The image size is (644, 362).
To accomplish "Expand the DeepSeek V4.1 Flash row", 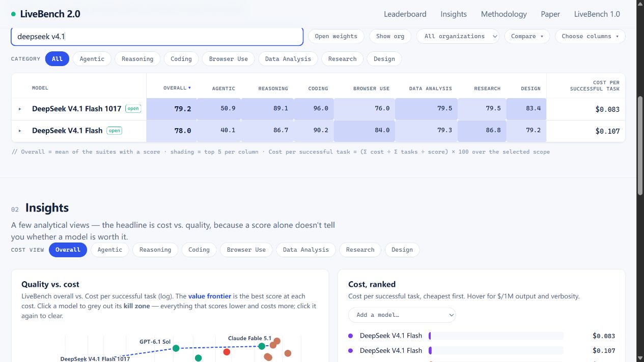I will (x=20, y=131).
